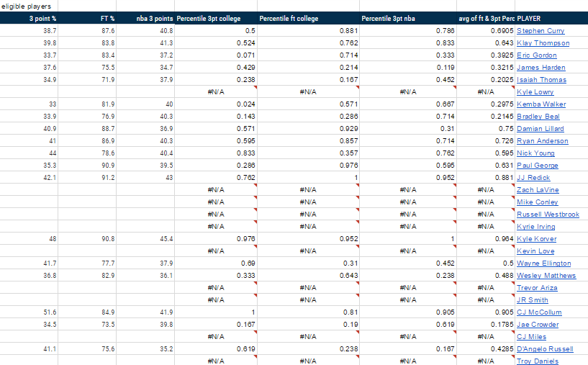Open the Kyle Korver player link

tap(537, 239)
